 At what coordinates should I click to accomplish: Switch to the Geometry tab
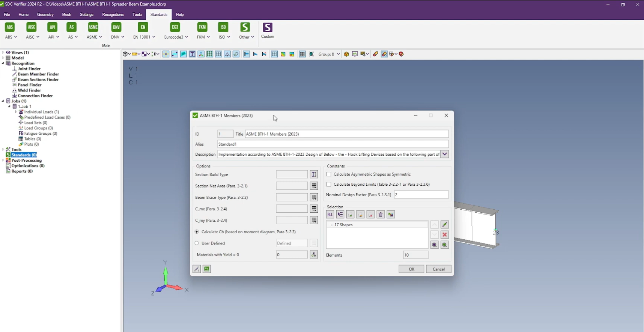click(x=45, y=15)
